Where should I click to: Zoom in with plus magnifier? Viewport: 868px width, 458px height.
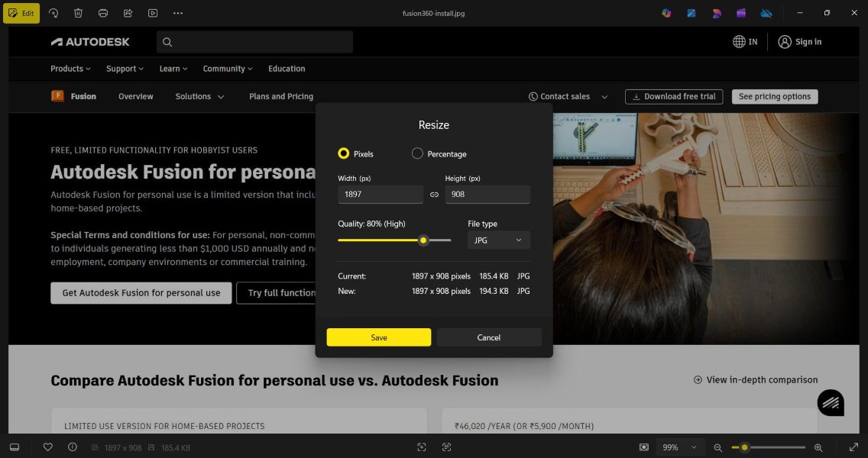point(818,447)
